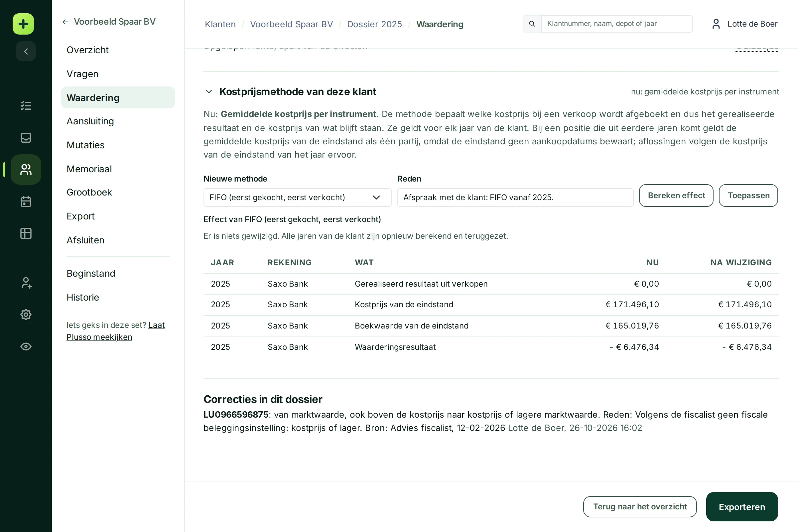Click Terug naar het overzicht button

(x=640, y=506)
